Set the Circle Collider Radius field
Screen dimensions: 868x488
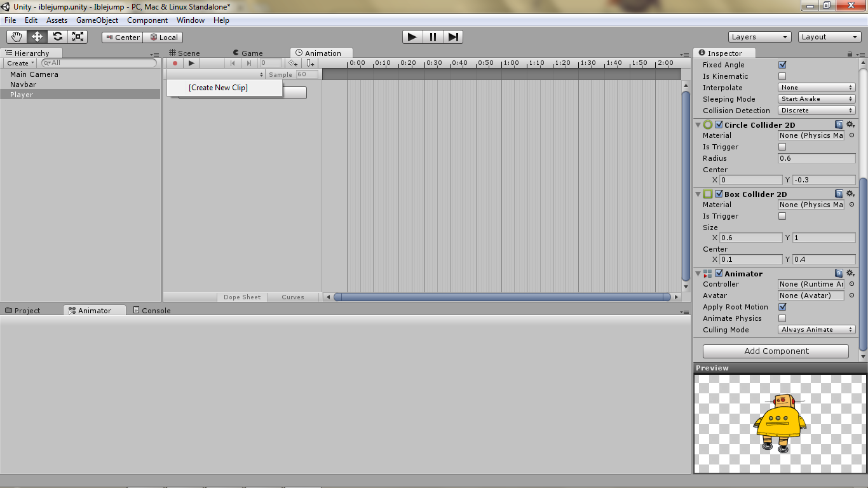click(x=817, y=158)
